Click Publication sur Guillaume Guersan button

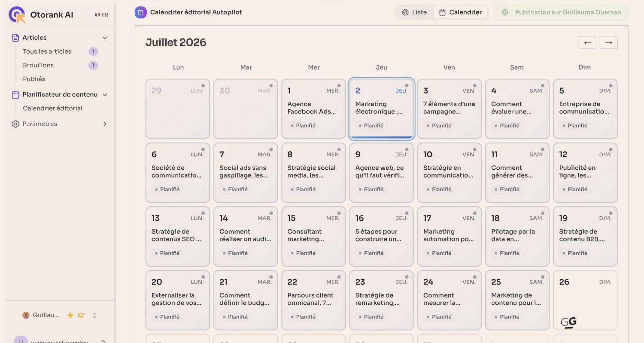pyautogui.click(x=561, y=12)
